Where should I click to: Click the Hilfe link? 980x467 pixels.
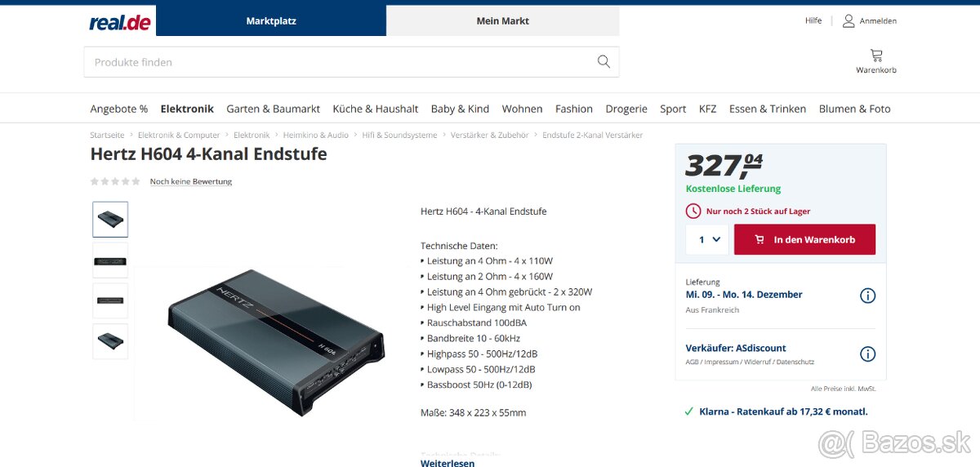click(x=813, y=20)
